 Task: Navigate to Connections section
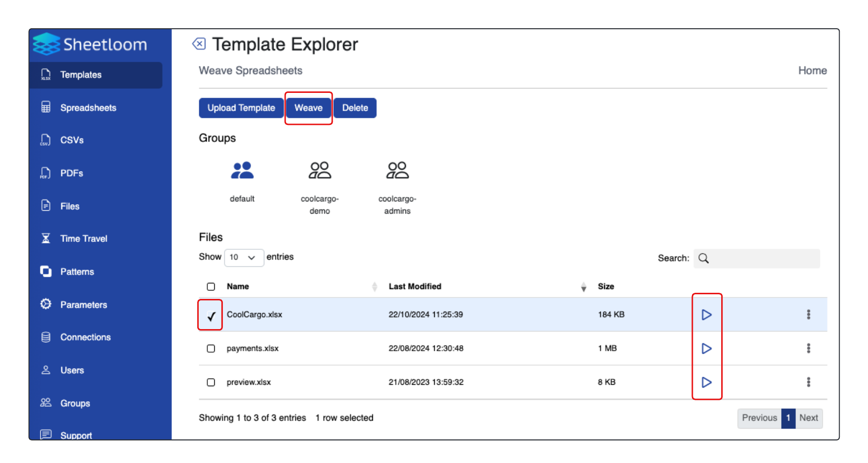pos(85,337)
